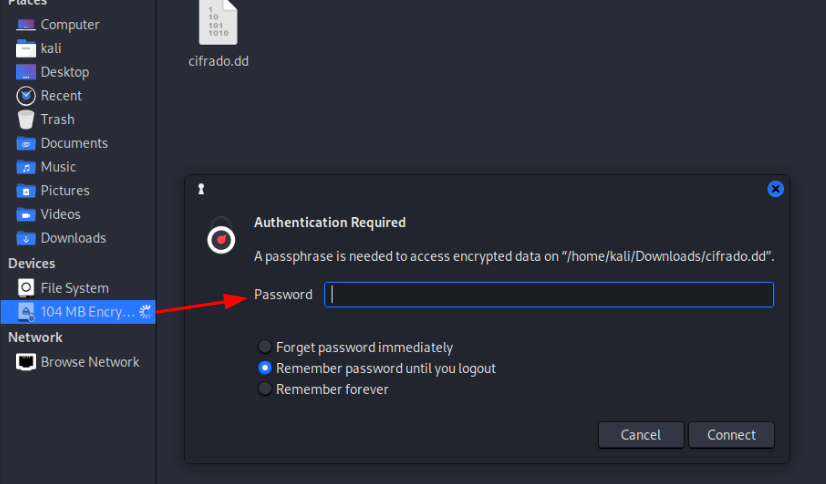Viewport: 826px width, 484px height.
Task: Select the cifrado.dd file icon
Action: click(x=218, y=23)
